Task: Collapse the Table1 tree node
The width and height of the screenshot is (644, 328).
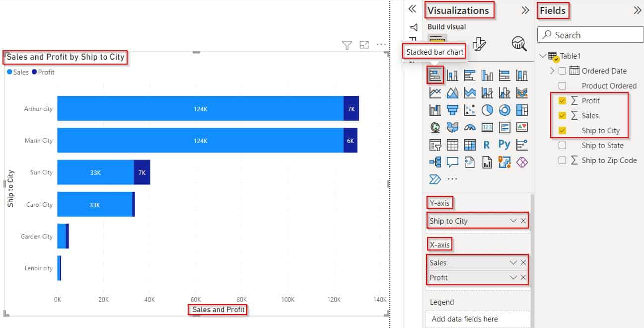Action: click(543, 56)
